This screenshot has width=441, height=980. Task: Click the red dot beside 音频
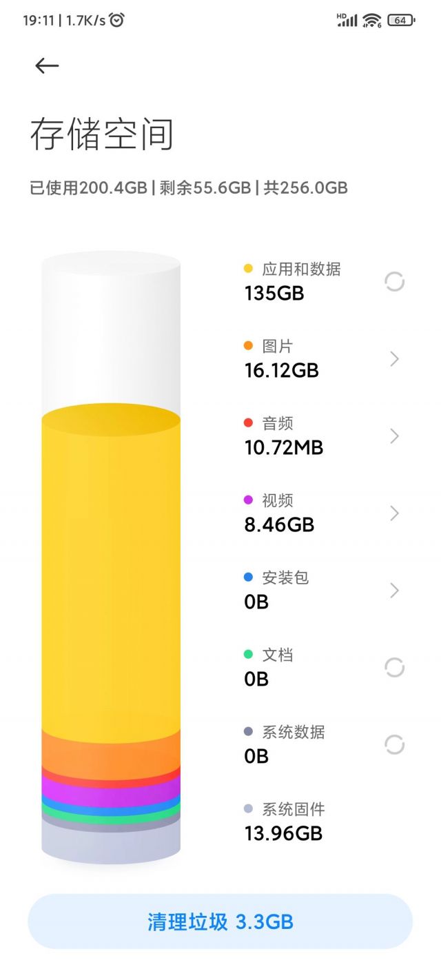point(247,423)
